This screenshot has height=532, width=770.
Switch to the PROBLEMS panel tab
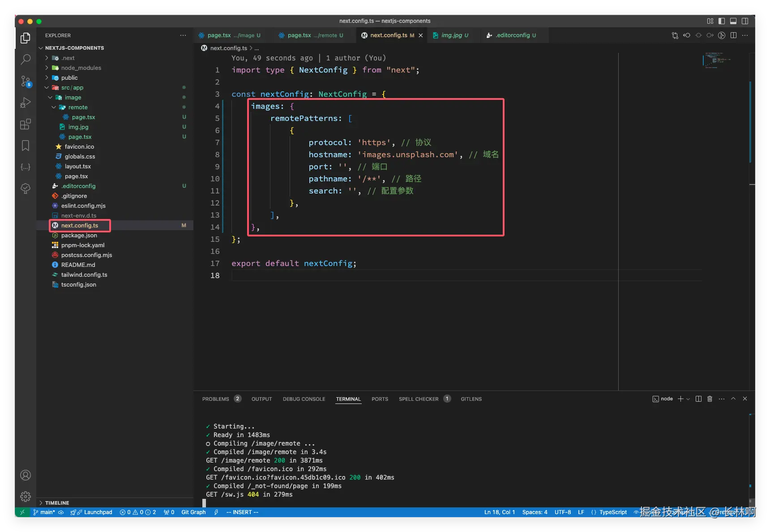pyautogui.click(x=215, y=399)
